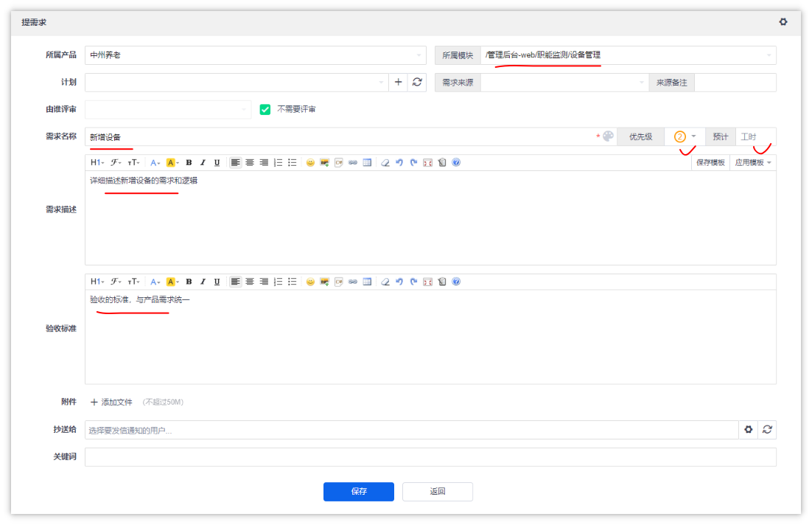The height and width of the screenshot is (525, 812).
Task: Switch the 需求描述 editor to fullscreen
Action: pyautogui.click(x=428, y=163)
